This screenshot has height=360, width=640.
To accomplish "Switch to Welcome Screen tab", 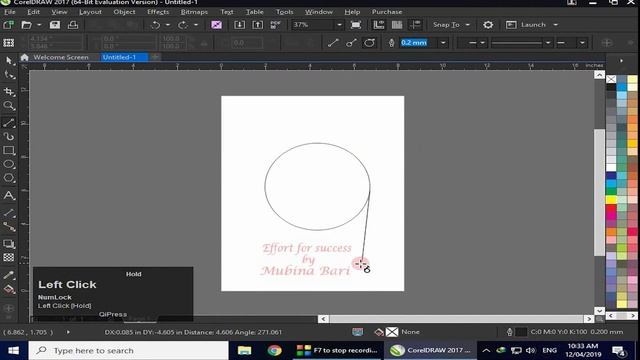I will (60, 57).
